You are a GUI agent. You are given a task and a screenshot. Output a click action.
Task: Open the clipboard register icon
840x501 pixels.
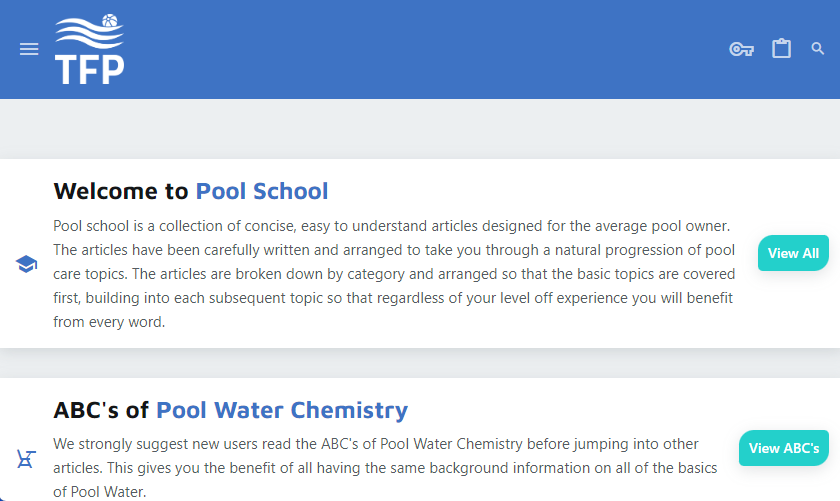[781, 48]
